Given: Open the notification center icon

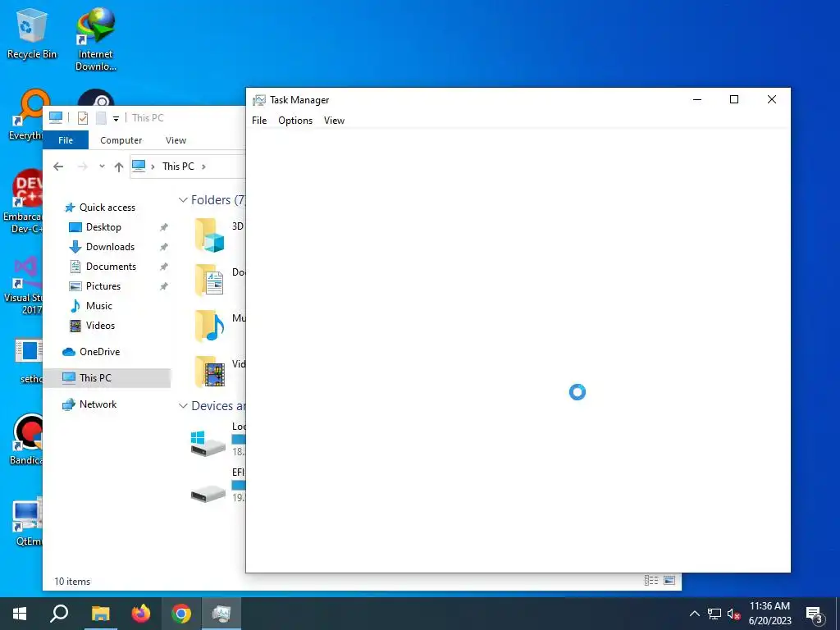Looking at the screenshot, I should click(x=815, y=615).
